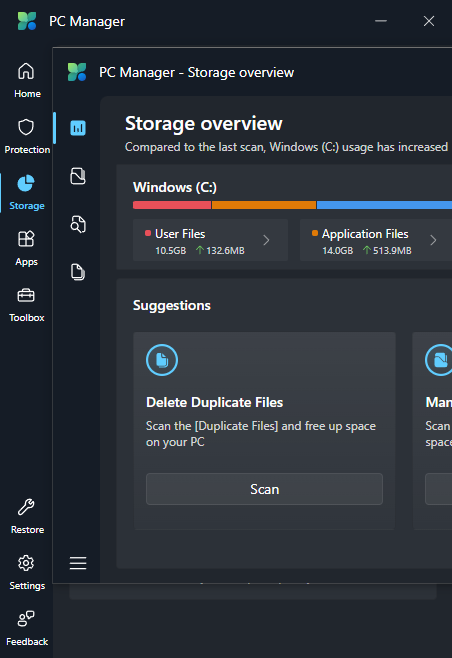The height and width of the screenshot is (658, 452).
Task: Minimize the PC Manager window
Action: point(381,21)
